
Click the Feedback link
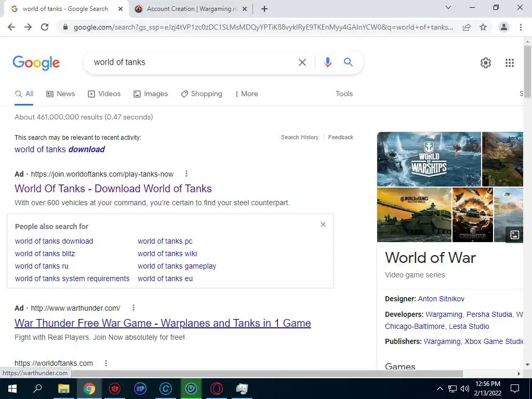[x=341, y=137]
